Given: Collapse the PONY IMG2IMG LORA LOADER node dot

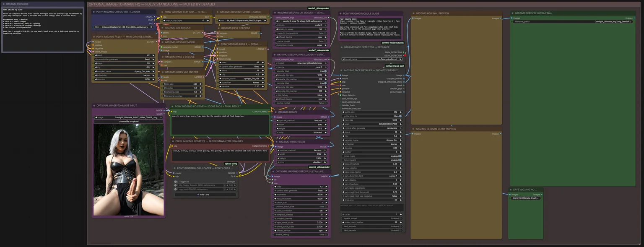Looking at the screenshot, I should coord(174,168).
